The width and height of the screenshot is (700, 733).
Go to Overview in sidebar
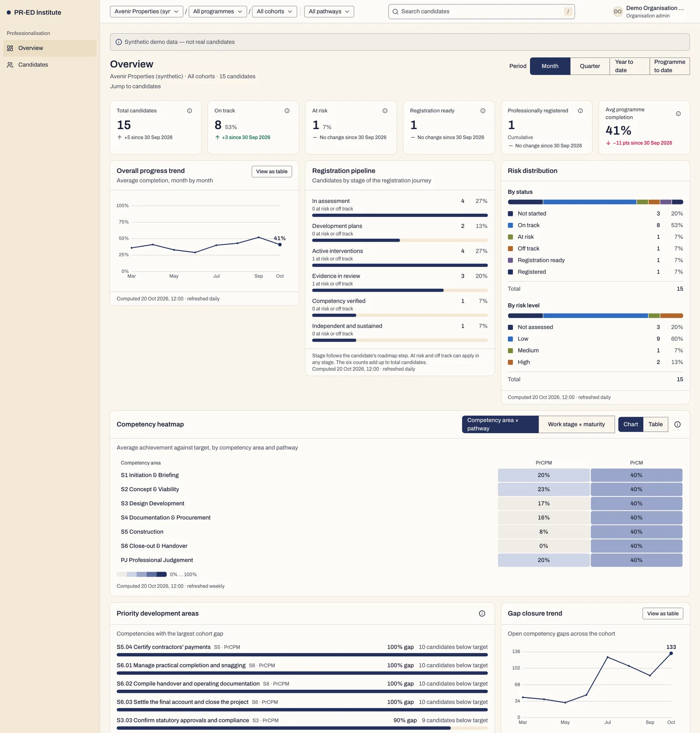coord(50,48)
